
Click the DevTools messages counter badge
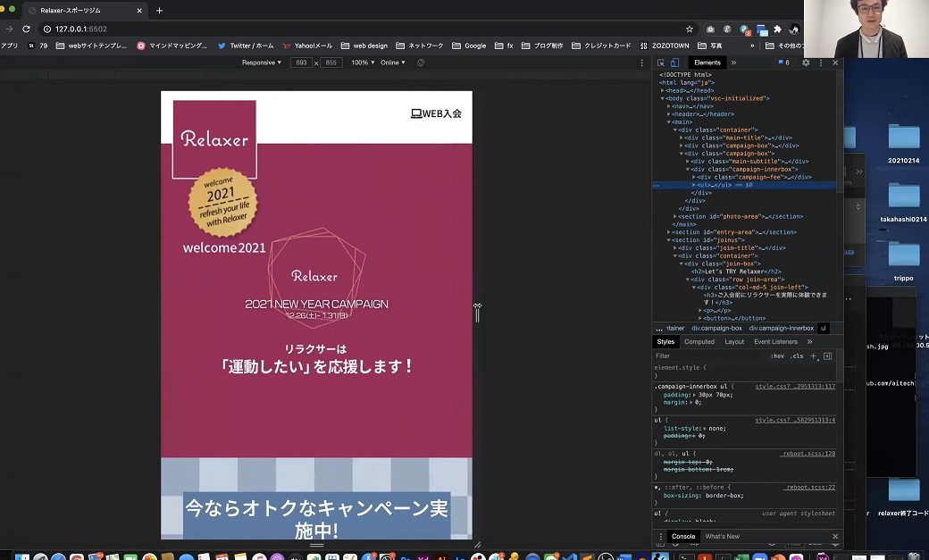tap(784, 63)
